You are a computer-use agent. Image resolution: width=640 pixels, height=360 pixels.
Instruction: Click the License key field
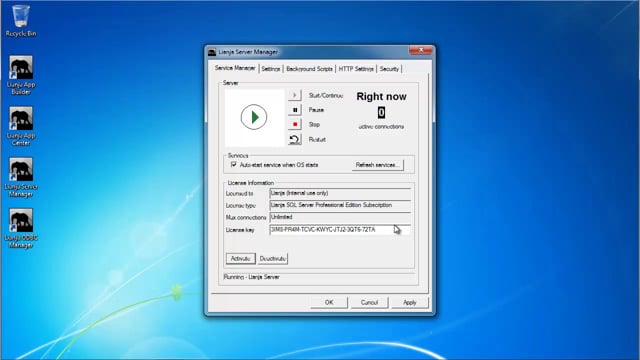340,230
